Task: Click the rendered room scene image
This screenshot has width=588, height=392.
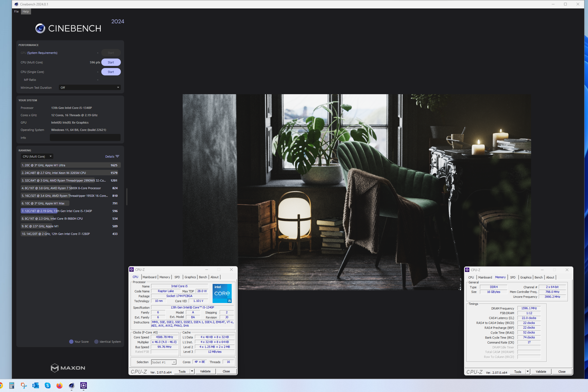Action: pos(357,192)
